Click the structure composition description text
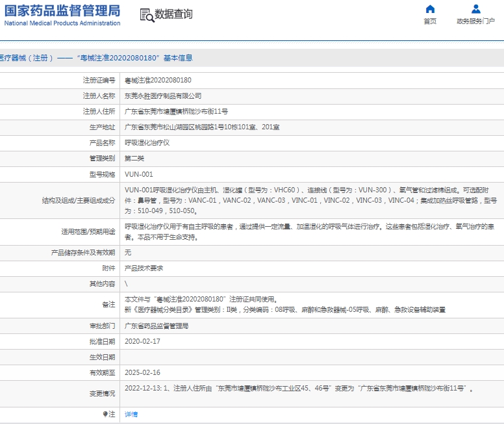Image resolution: width=504 pixels, height=425 pixels. (x=311, y=200)
